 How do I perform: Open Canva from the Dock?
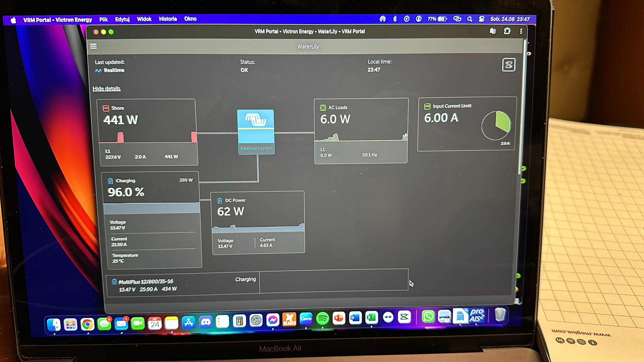pyautogui.click(x=306, y=319)
